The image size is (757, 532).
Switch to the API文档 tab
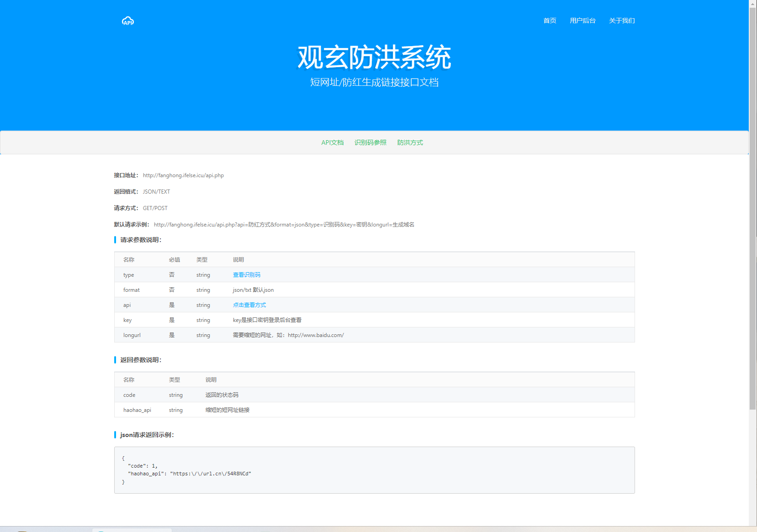[x=332, y=142]
